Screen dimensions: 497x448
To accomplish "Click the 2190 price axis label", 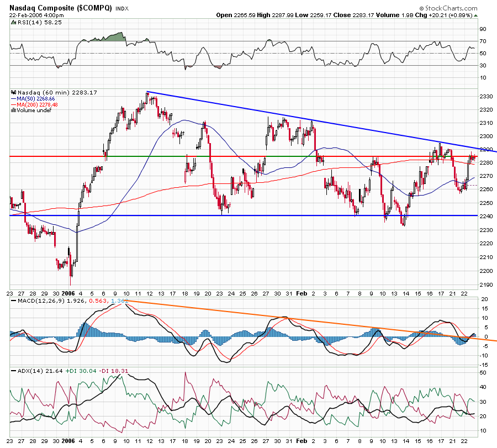I will pyautogui.click(x=486, y=284).
